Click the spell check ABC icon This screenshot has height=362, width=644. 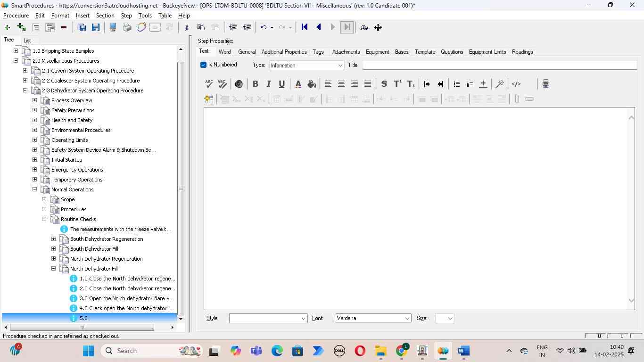(209, 84)
